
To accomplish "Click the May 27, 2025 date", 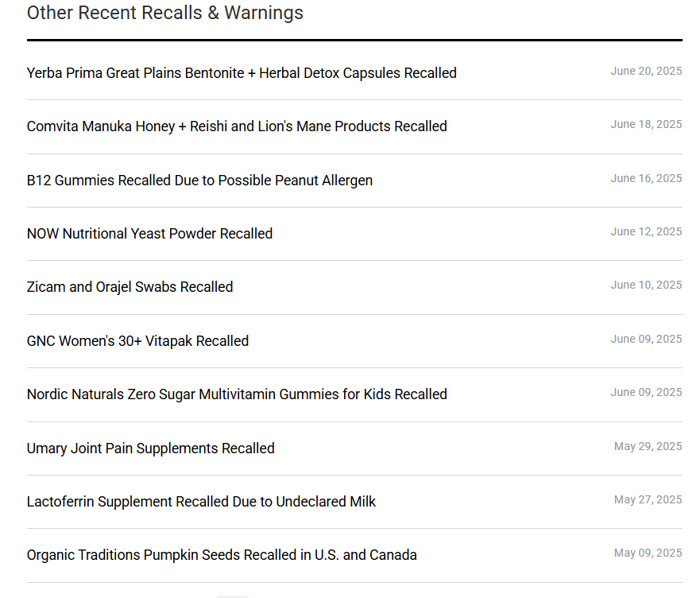I will coord(648,499).
